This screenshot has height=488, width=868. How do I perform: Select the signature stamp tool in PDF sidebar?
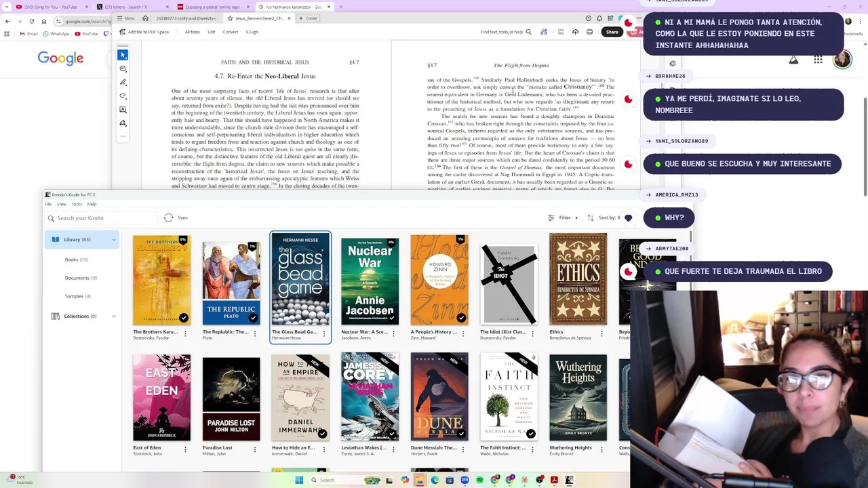click(x=123, y=123)
